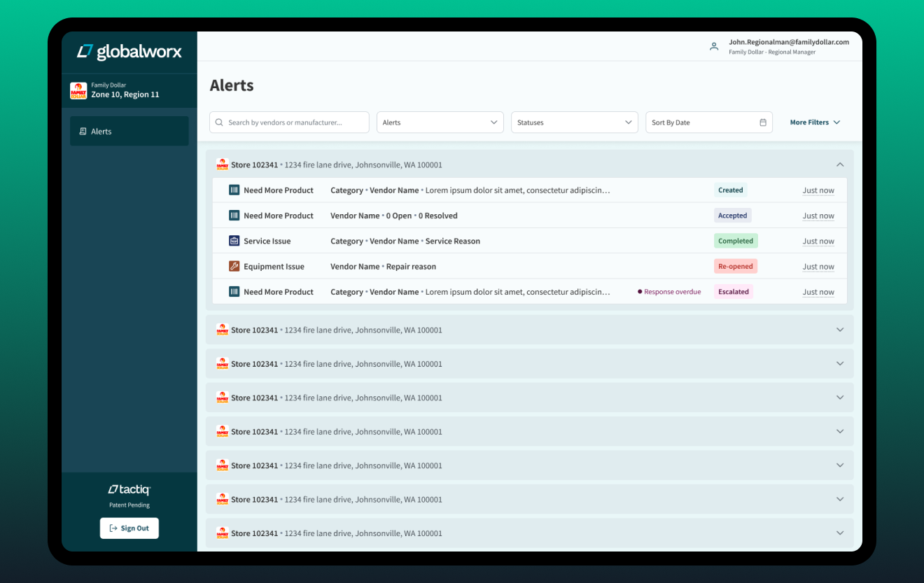Select the Escalated status badge
Image resolution: width=924 pixels, height=583 pixels.
(x=734, y=292)
